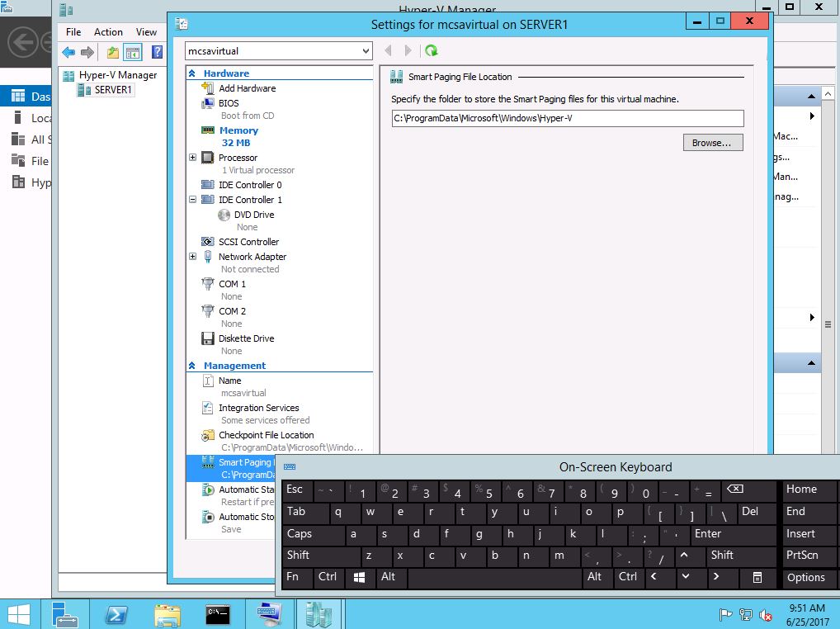
Task: Click Add Hardware in the settings list
Action: [x=247, y=88]
